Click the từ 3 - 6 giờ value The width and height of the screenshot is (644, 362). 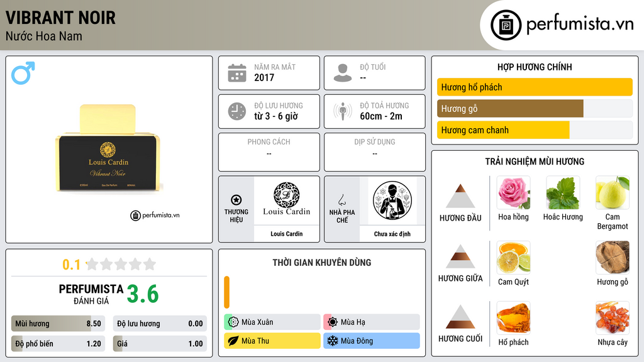point(276,116)
